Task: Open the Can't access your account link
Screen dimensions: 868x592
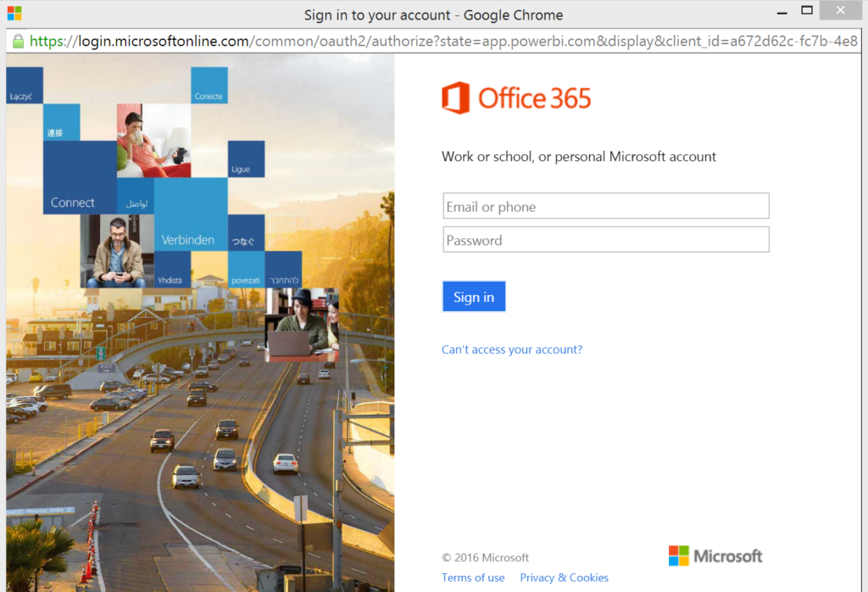Action: (512, 349)
